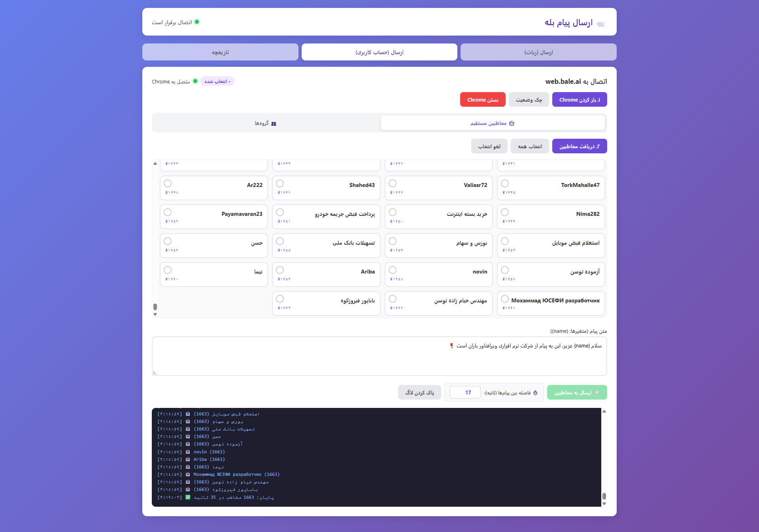Click the red بستن Chrome button
Screen dimensions: 759x532
coord(483,100)
